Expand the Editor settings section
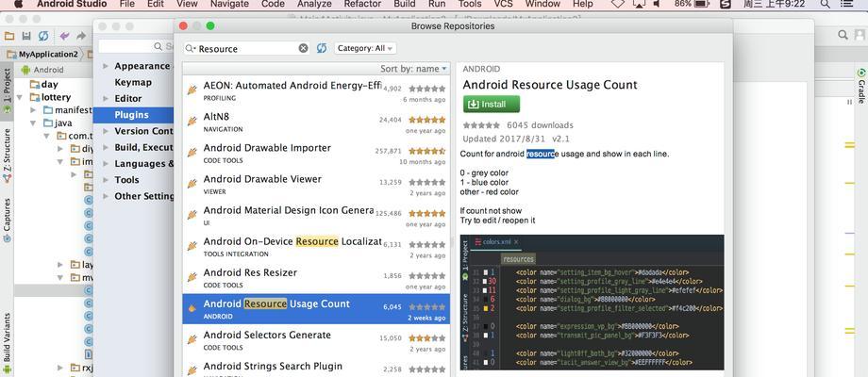Screen dimensions: 868x377 [105, 99]
